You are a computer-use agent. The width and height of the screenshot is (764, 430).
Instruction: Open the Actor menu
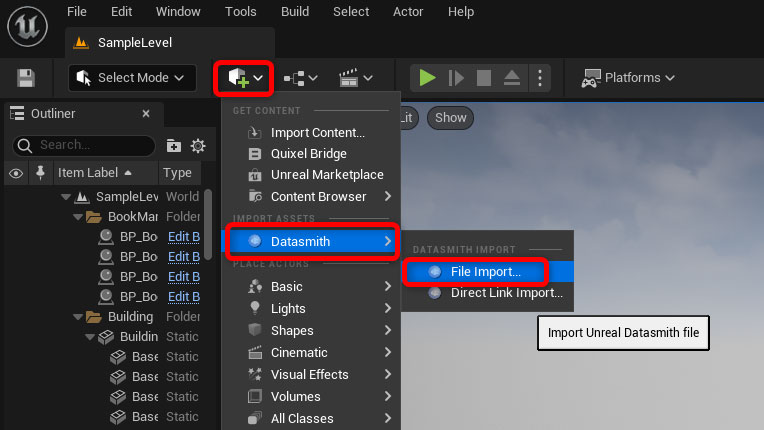(x=408, y=12)
